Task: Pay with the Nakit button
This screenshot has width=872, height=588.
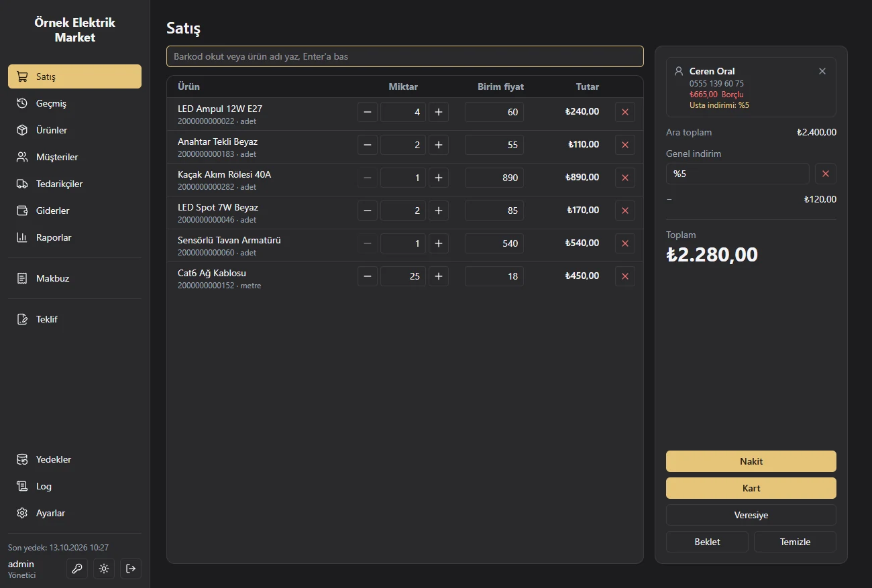Action: pyautogui.click(x=751, y=461)
